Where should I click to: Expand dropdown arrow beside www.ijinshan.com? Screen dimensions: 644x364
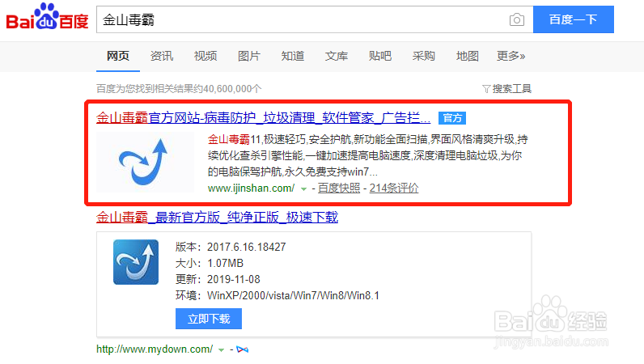pos(303,189)
